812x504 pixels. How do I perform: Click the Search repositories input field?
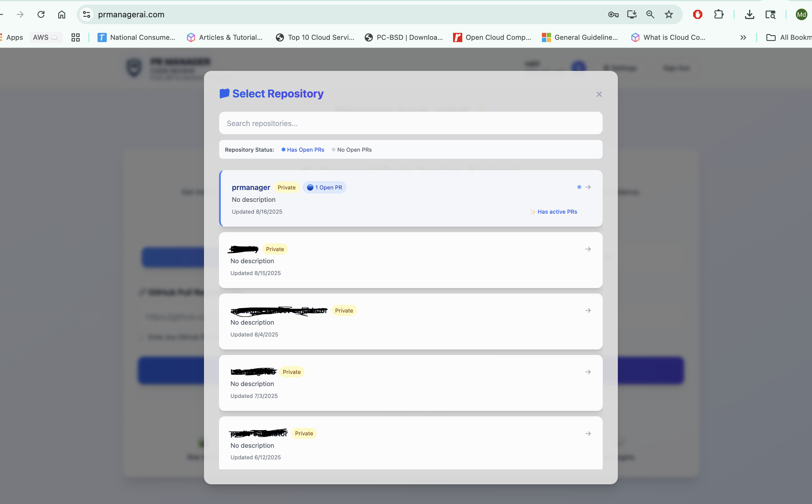coord(410,123)
